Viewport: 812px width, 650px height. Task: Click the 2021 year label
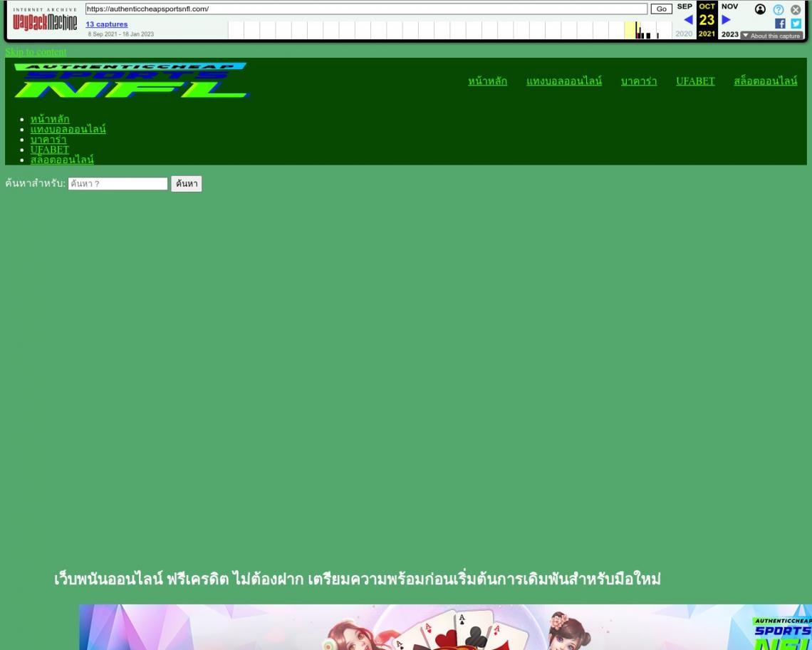pos(707,33)
